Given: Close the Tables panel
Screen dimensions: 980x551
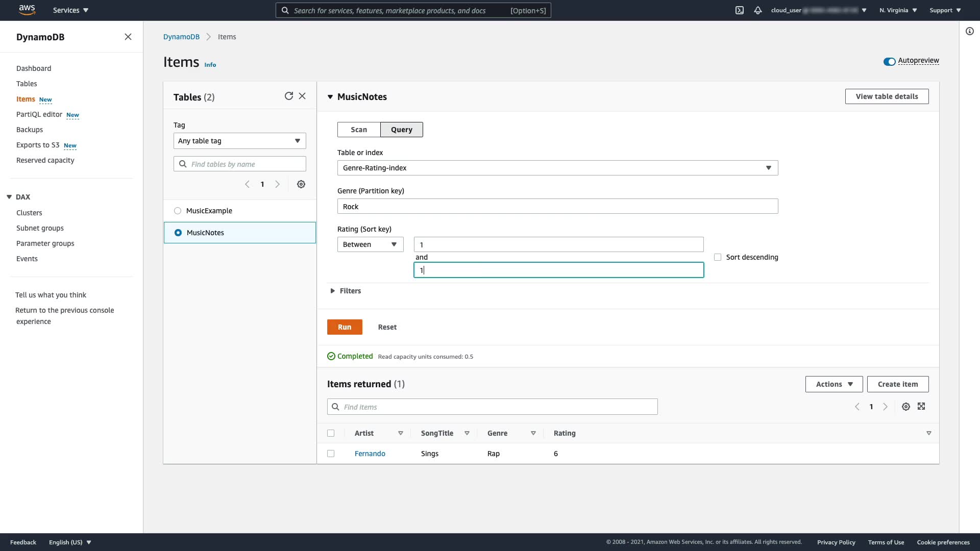Looking at the screenshot, I should (302, 96).
